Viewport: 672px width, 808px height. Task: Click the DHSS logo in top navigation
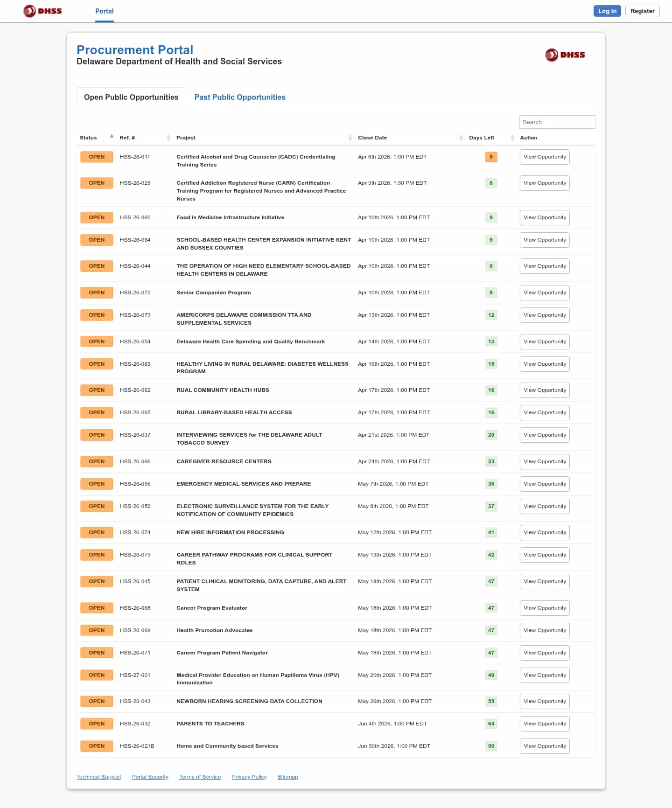point(42,11)
